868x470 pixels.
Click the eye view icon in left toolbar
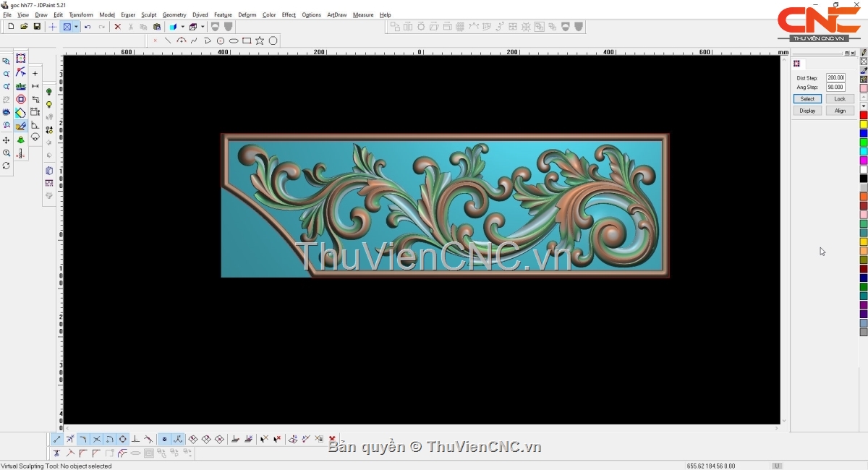coord(7,113)
